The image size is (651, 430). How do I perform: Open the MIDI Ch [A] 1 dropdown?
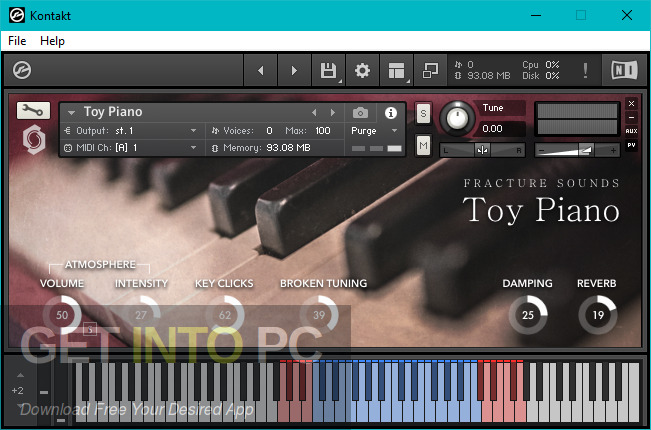130,147
